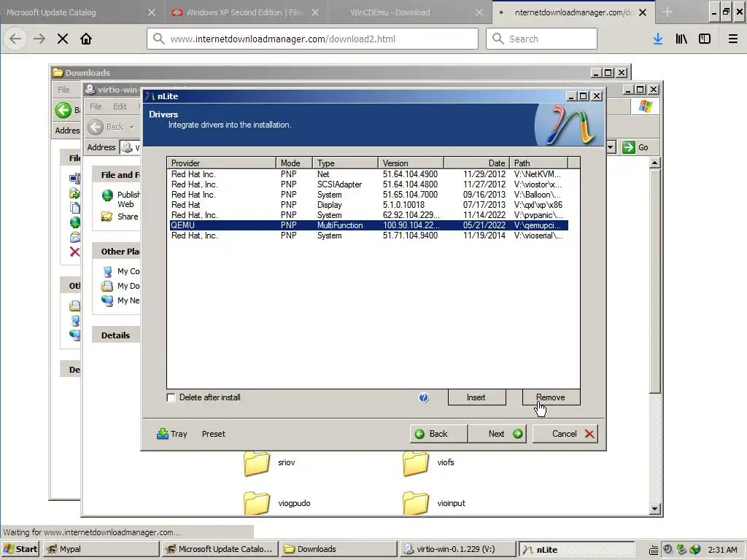Select the Red Hat Net driver row
Image resolution: width=747 pixels, height=560 pixels.
[368, 174]
